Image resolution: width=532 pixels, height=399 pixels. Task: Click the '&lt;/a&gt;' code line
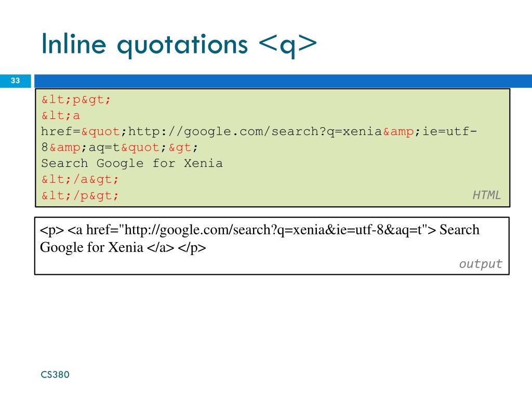click(x=80, y=179)
